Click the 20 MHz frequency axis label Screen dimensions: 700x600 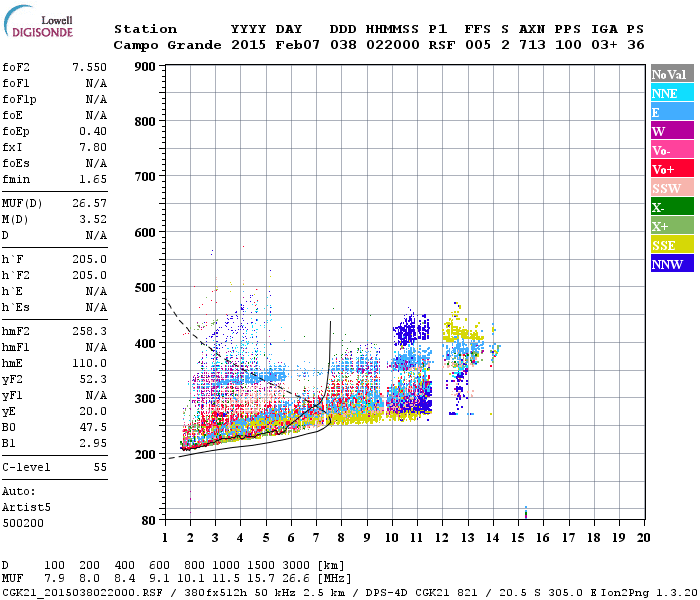click(x=643, y=538)
